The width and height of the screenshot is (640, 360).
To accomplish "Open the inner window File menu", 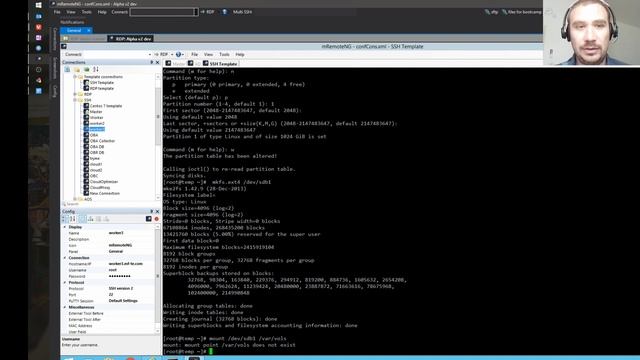I will [194, 54].
